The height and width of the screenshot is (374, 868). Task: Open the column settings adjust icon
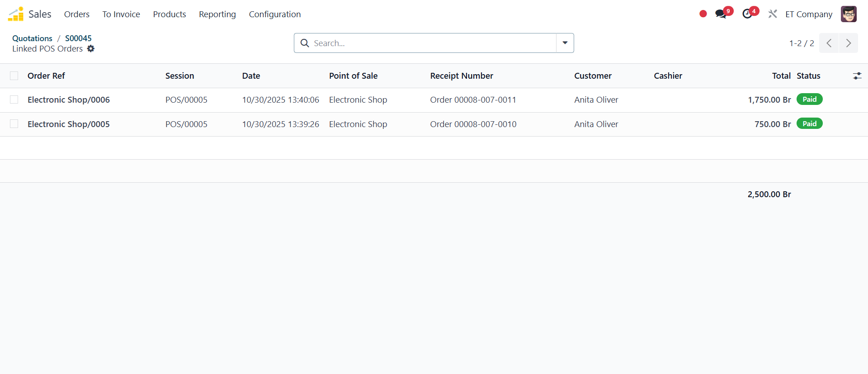[x=857, y=76]
